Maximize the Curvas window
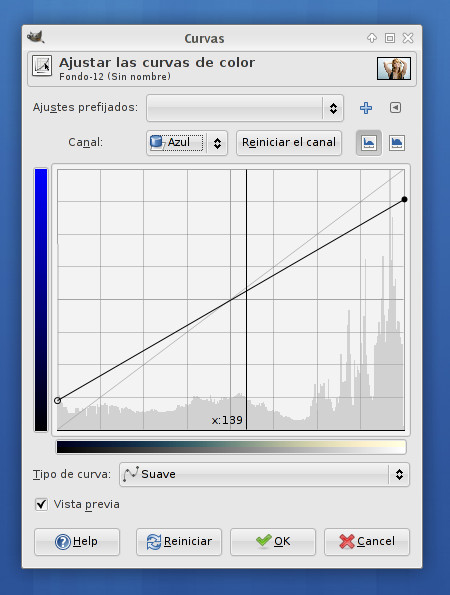Screen dimensions: 450x595 [x=390, y=38]
